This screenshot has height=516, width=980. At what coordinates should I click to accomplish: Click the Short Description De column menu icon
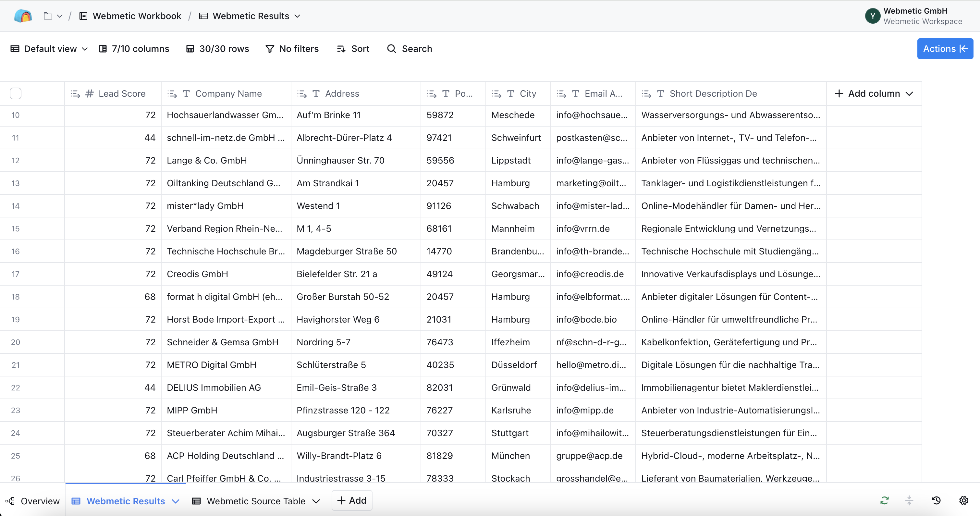pos(646,93)
